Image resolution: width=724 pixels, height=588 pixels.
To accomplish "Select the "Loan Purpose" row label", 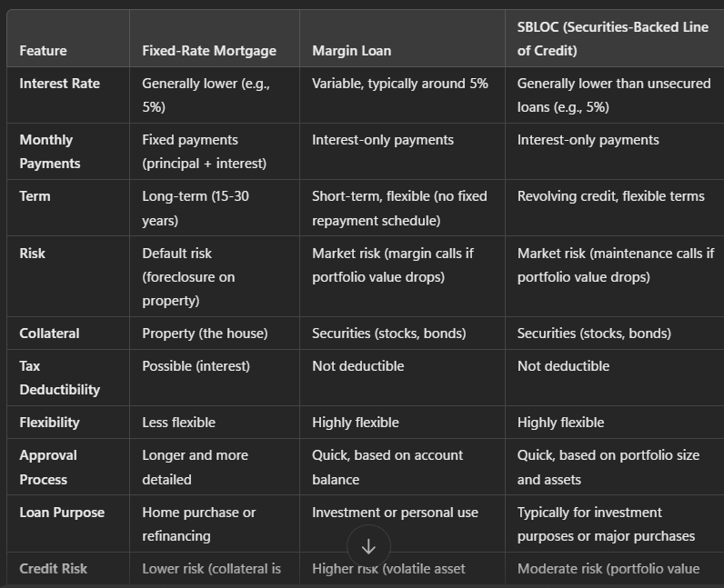I will point(62,513).
